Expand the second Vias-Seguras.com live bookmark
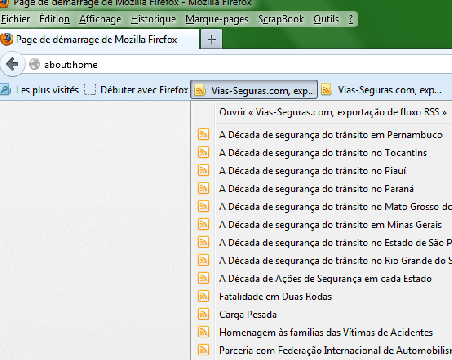 tap(381, 90)
